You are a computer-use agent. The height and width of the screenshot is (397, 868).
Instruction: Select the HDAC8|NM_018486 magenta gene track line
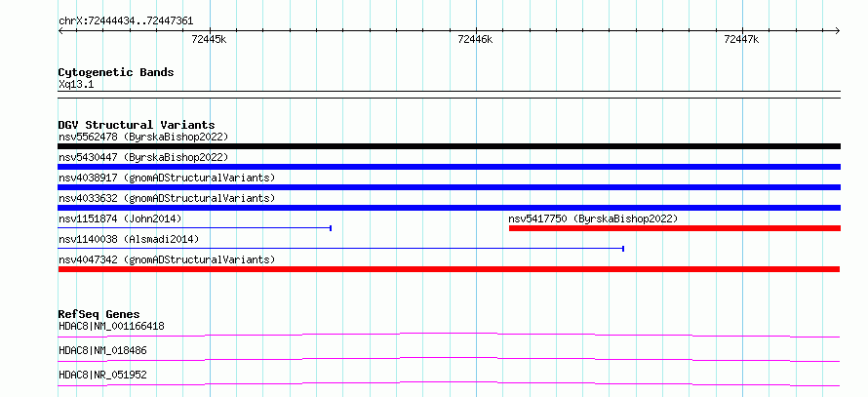tap(449, 359)
